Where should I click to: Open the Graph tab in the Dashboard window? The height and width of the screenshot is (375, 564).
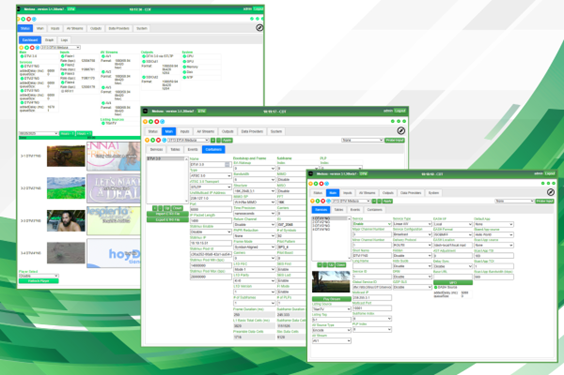click(x=49, y=40)
